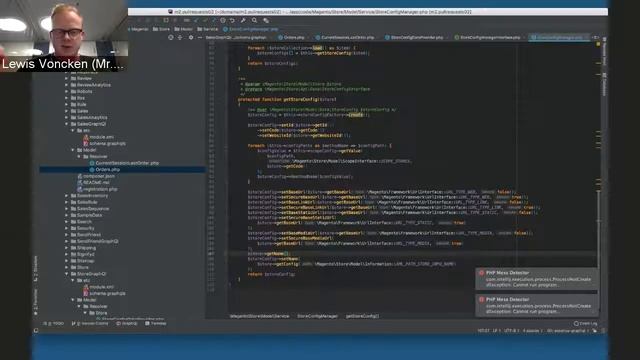
Task: Click the hide panel minus icon
Action: click(200, 37)
